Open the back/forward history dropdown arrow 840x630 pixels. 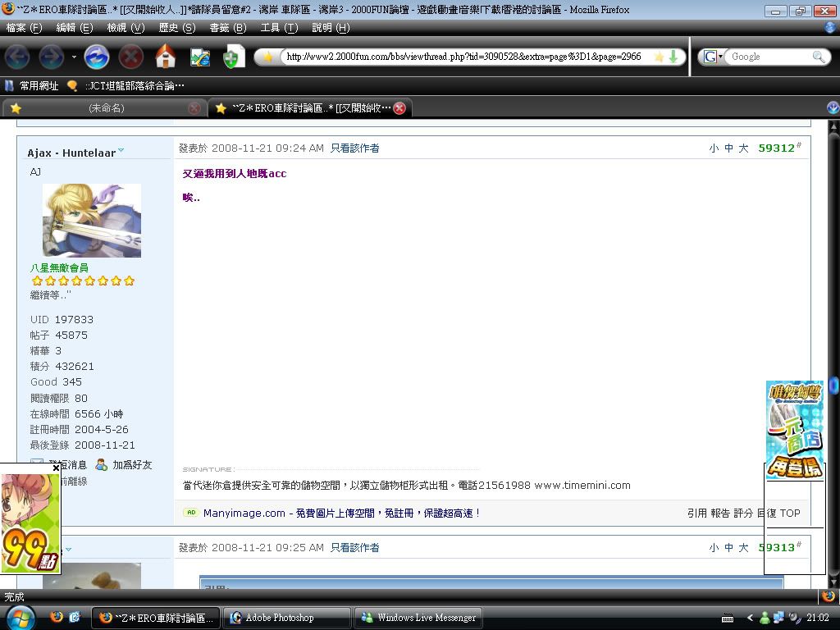click(x=74, y=57)
